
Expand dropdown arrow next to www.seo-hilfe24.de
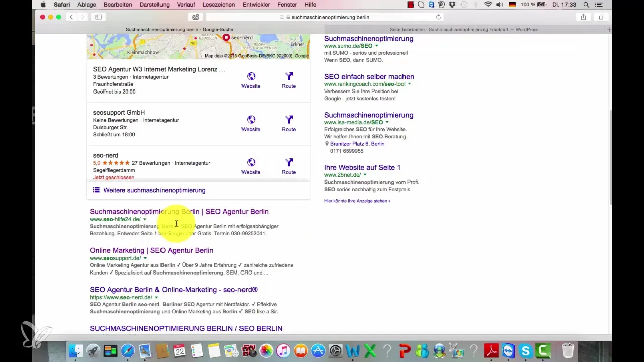[145, 220]
